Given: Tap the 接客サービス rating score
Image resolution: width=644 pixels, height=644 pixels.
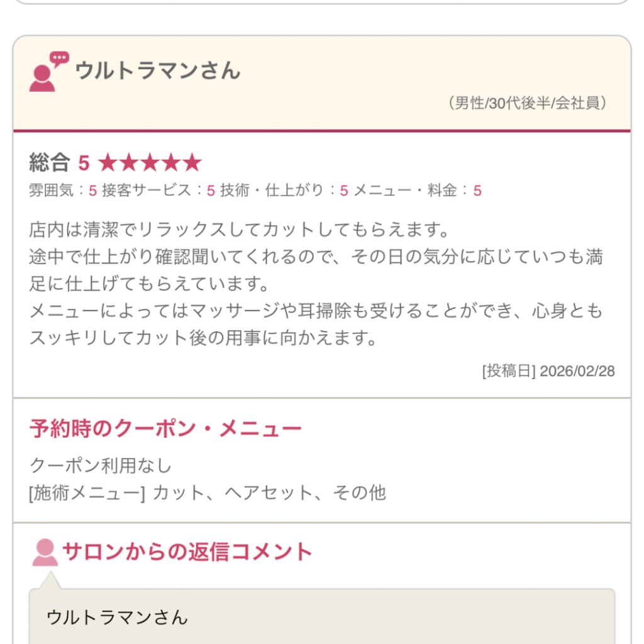Looking at the screenshot, I should click(211, 191).
